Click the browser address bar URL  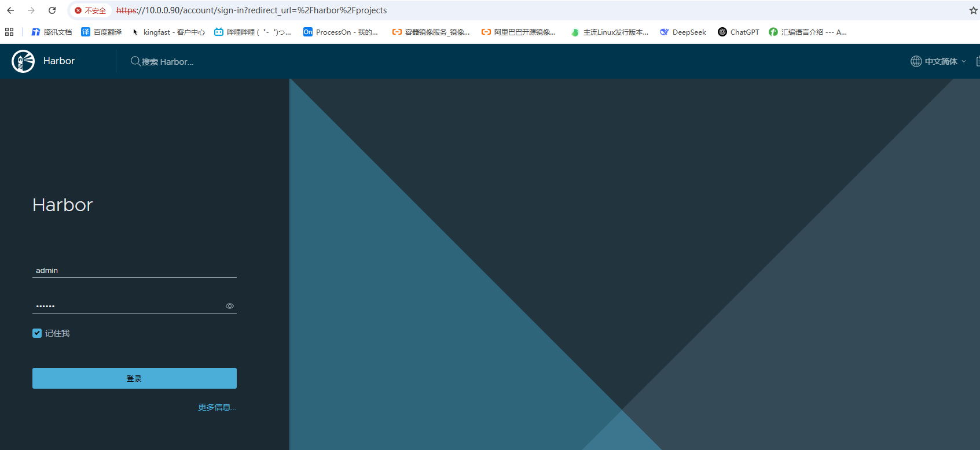[x=251, y=10]
